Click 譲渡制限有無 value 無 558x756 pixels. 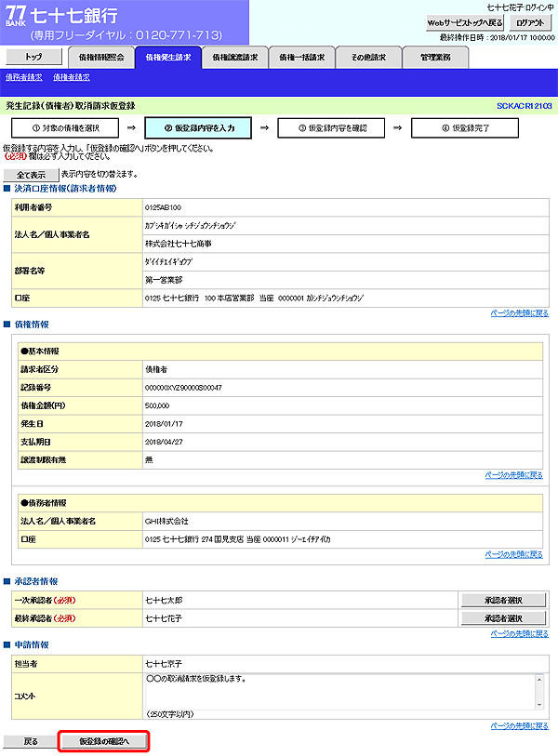click(x=149, y=460)
